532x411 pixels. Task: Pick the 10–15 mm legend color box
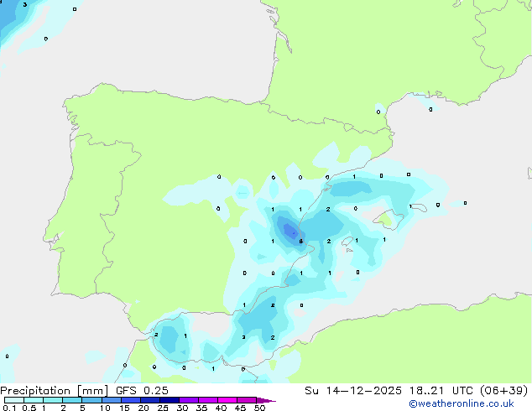tap(112, 400)
